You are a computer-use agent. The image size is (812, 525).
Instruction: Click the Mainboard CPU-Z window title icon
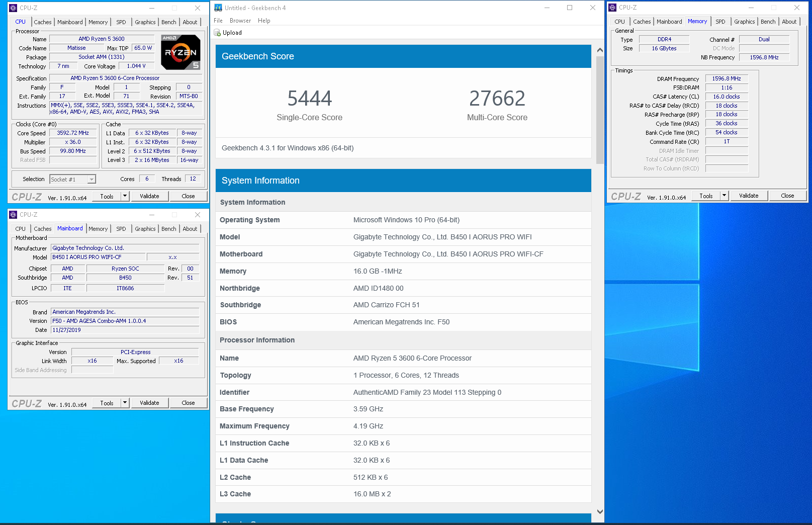click(13, 215)
